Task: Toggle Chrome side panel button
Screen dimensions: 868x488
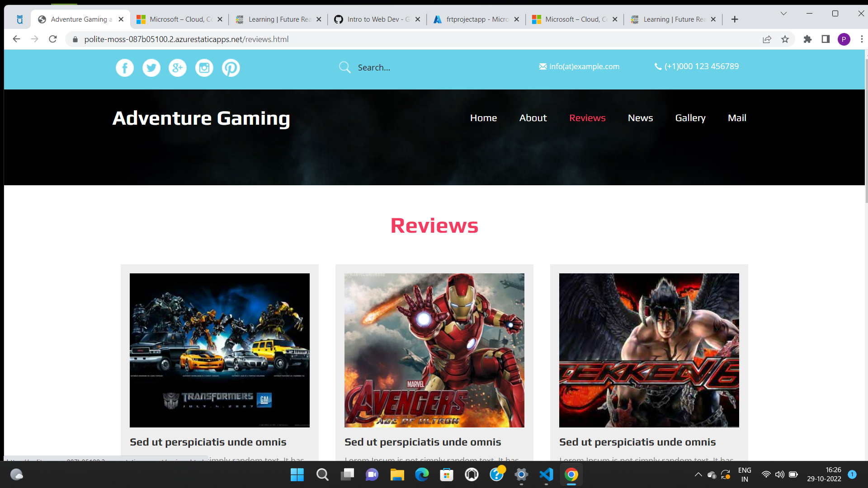Action: [x=826, y=39]
